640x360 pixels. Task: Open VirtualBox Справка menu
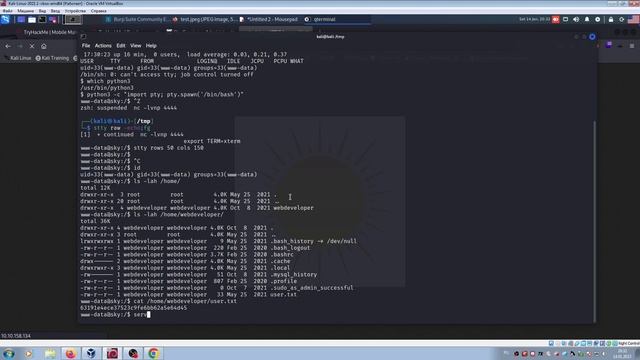98,11
